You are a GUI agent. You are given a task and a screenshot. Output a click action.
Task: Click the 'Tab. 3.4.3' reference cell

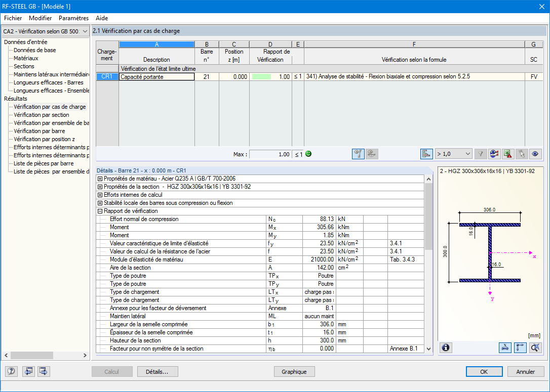[x=406, y=259]
